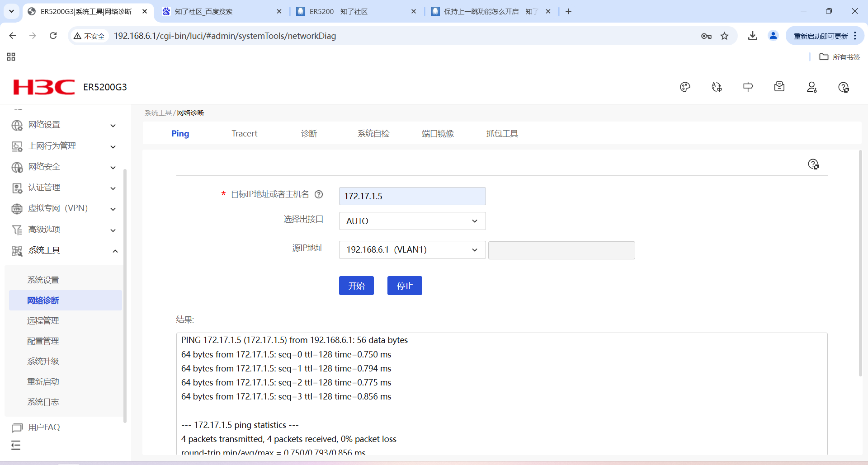Click the 上网行为管理 sidebar icon
Image resolution: width=868 pixels, height=465 pixels.
point(17,146)
